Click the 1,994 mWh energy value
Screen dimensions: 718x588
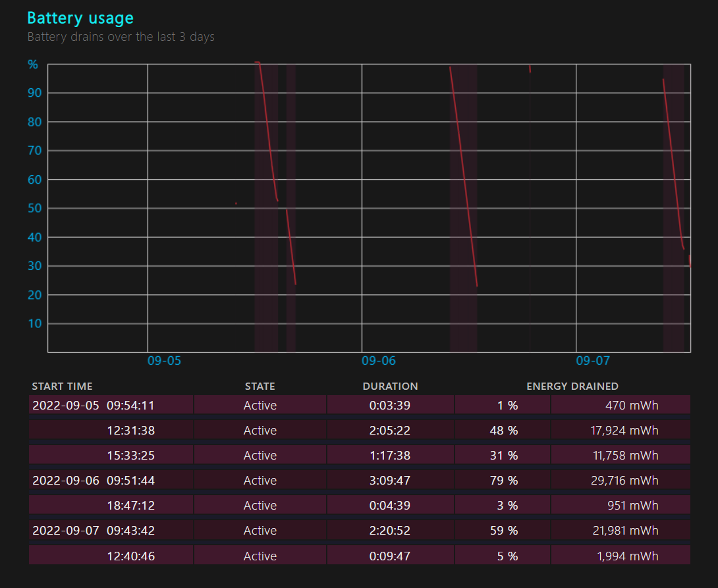[628, 556]
